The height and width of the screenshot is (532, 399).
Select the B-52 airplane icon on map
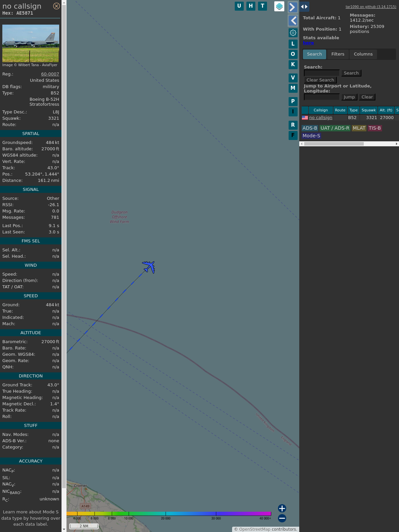149,267
